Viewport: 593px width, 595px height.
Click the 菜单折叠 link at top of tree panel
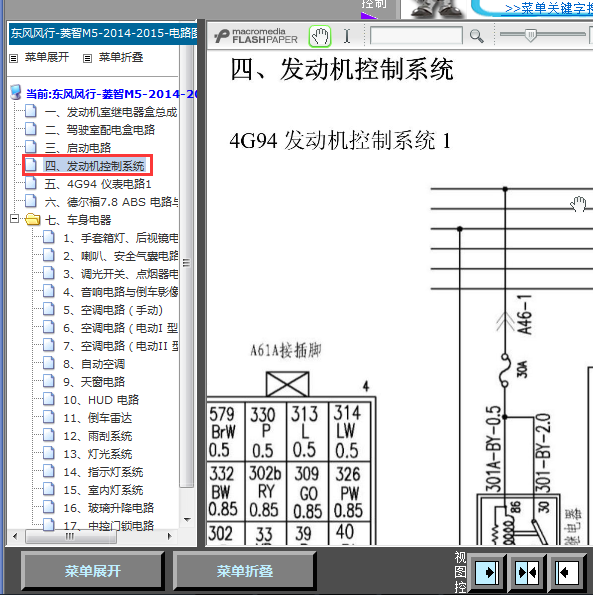click(x=121, y=57)
